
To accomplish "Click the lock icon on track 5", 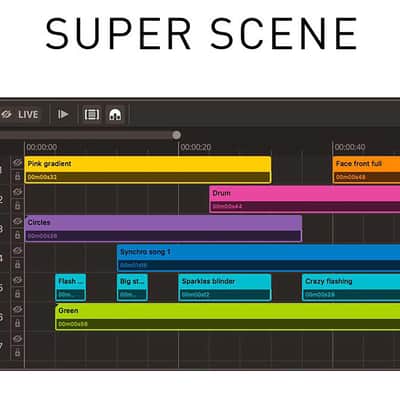I will point(18,294).
